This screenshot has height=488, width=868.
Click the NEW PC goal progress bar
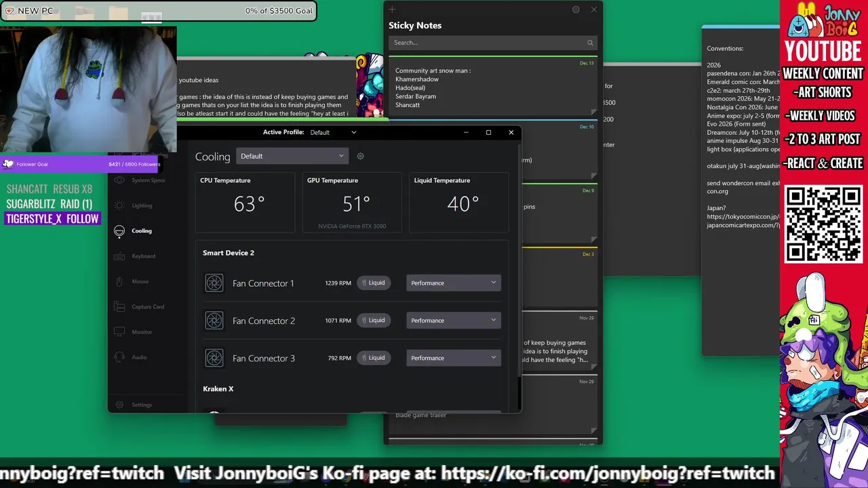(x=159, y=11)
